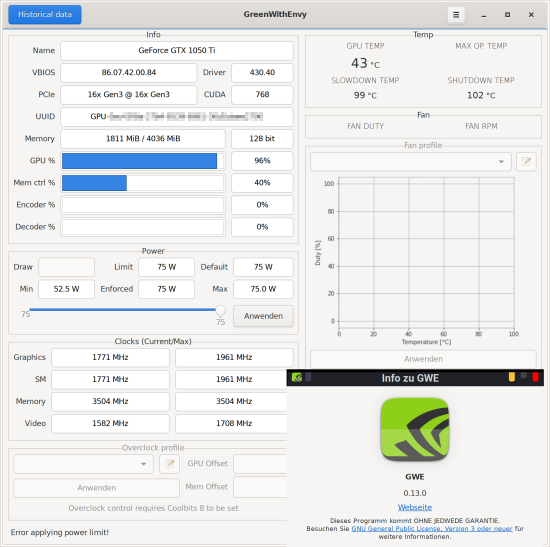550x547 pixels.
Task: Select max Video clock 1708 MHz
Action: point(231,423)
